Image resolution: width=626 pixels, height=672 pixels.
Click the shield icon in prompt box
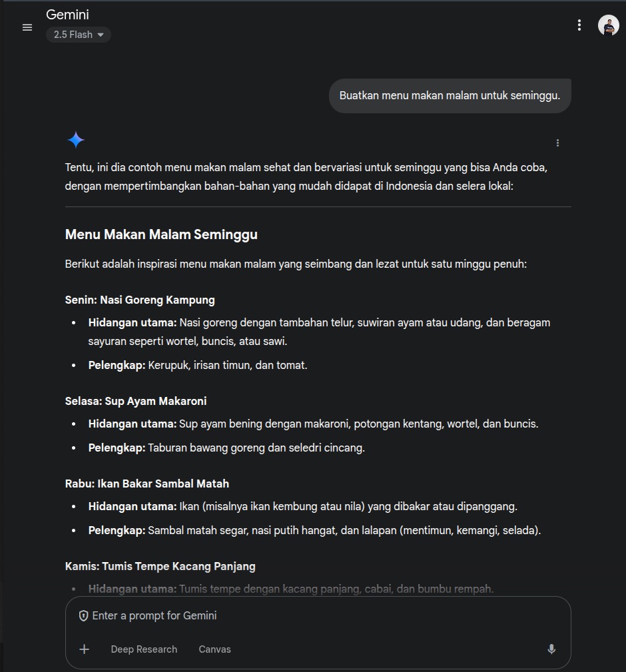[83, 615]
